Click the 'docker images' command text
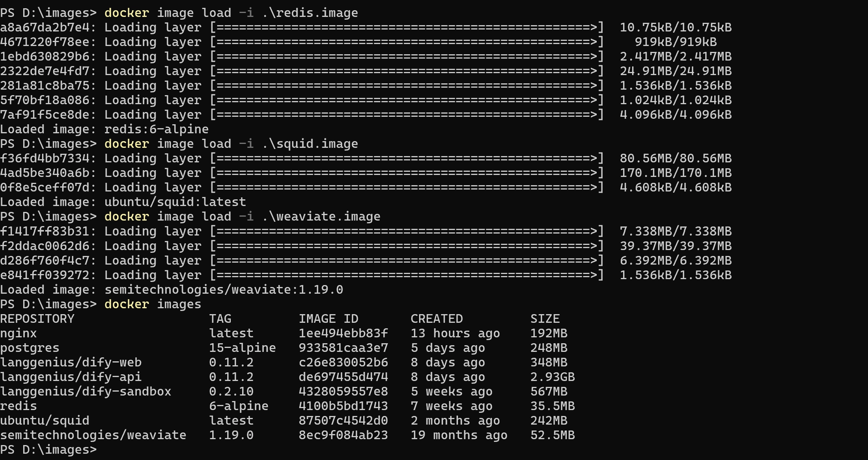Image resolution: width=868 pixels, height=460 pixels. click(x=153, y=304)
